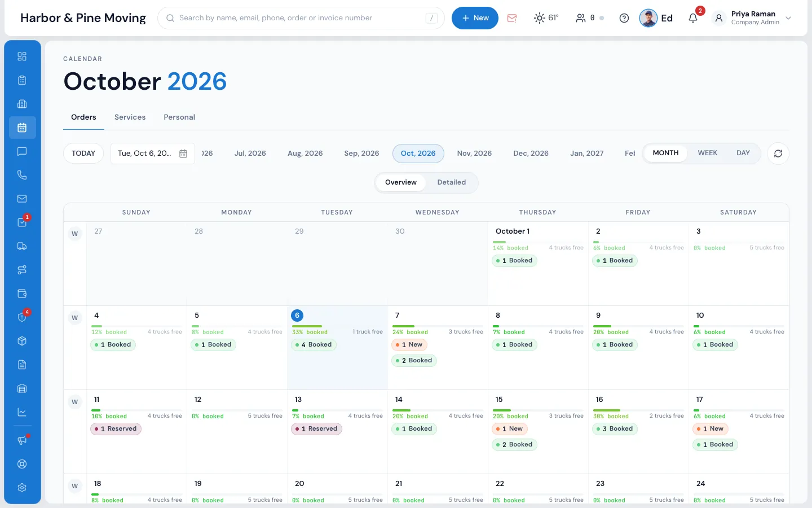Screen dimensions: 812x508
Task: Open 1 Reserved on October 11
Action: pos(116,429)
